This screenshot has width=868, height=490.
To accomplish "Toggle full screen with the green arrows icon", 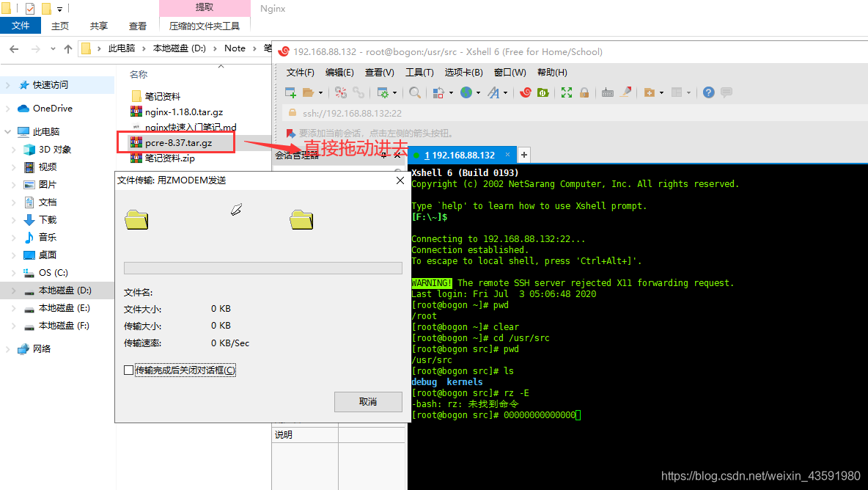I will 566,92.
